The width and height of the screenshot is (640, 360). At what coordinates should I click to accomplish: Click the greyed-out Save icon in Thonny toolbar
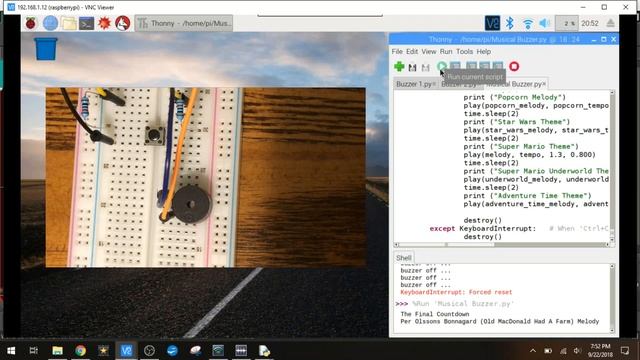[x=426, y=67]
